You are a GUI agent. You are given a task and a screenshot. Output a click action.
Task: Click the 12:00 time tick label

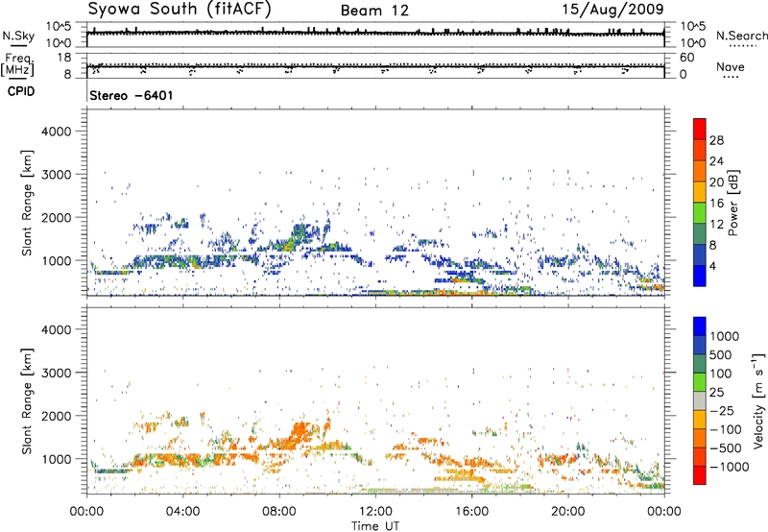point(375,512)
